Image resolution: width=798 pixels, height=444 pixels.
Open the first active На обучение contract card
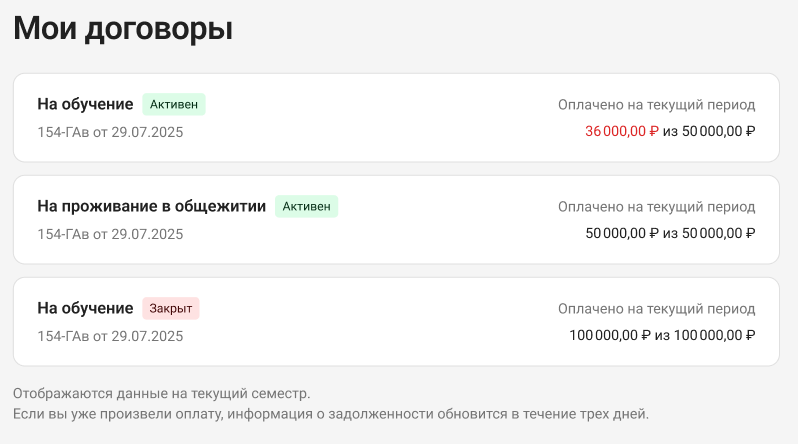tap(396, 118)
